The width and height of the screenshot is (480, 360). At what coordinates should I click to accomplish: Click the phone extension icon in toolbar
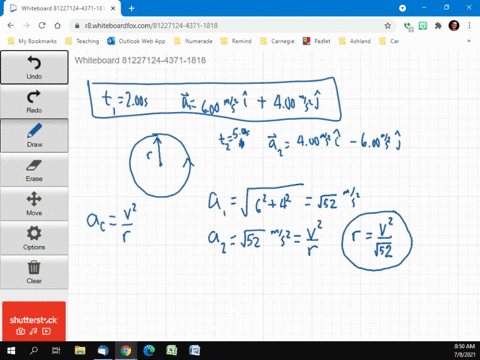coord(408,26)
